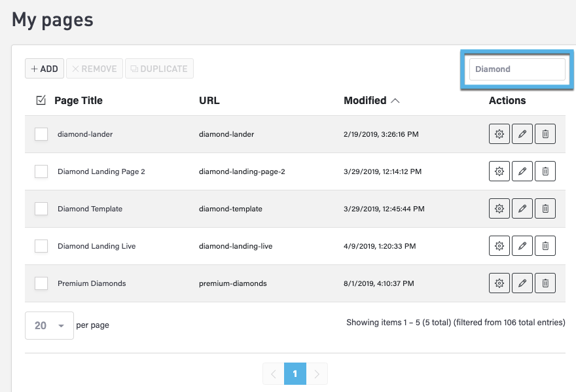
Task: Open settings gear for Diamond Landing Live
Action: 499,246
